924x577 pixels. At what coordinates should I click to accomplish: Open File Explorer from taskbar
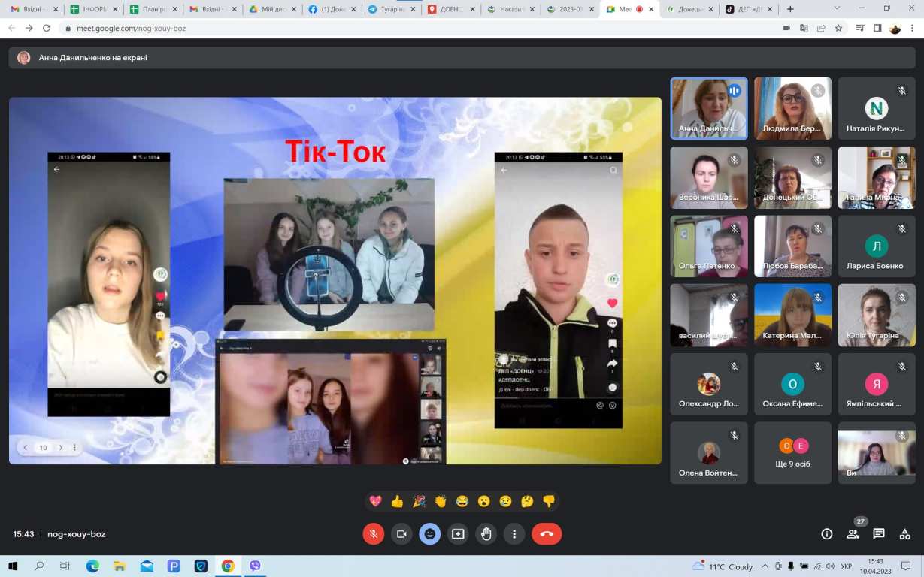pos(120,566)
